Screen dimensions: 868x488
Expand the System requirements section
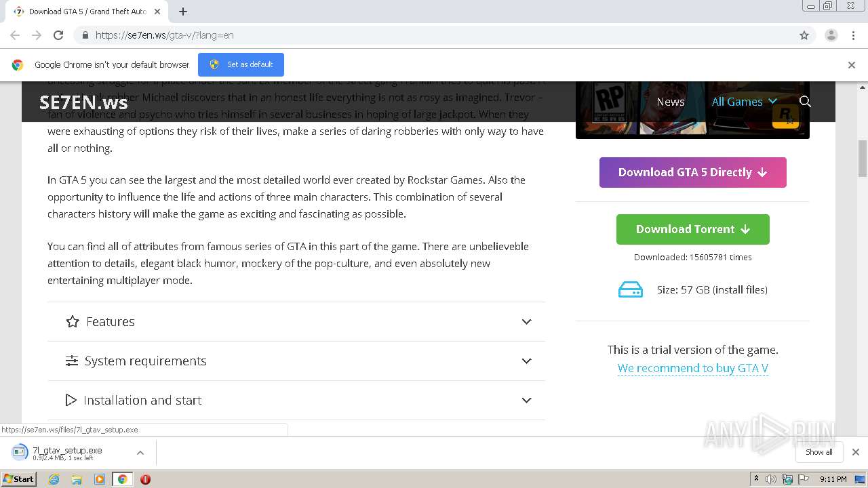point(296,361)
